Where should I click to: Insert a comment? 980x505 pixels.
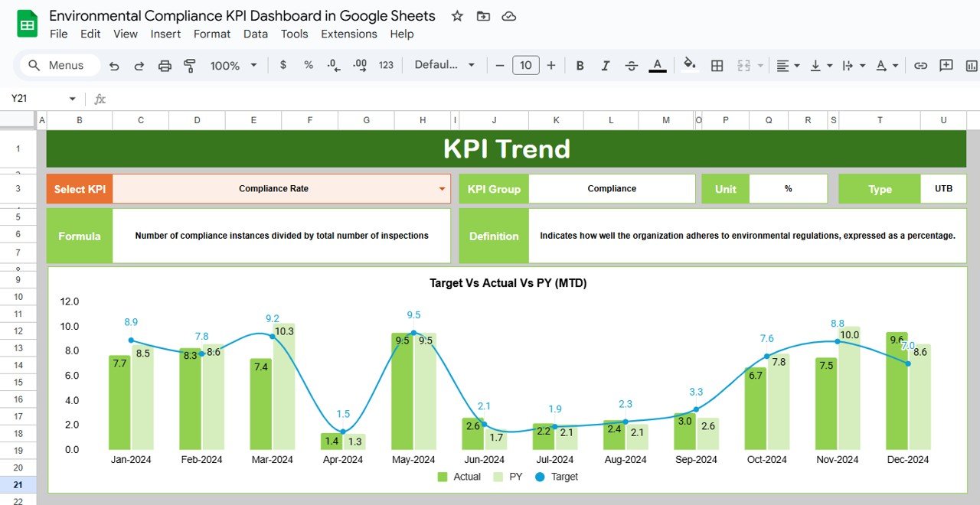946,66
